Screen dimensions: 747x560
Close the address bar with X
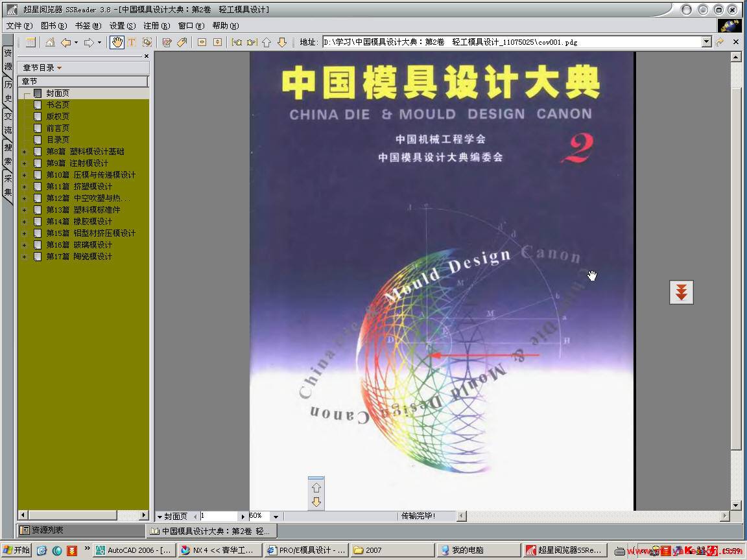(x=735, y=42)
